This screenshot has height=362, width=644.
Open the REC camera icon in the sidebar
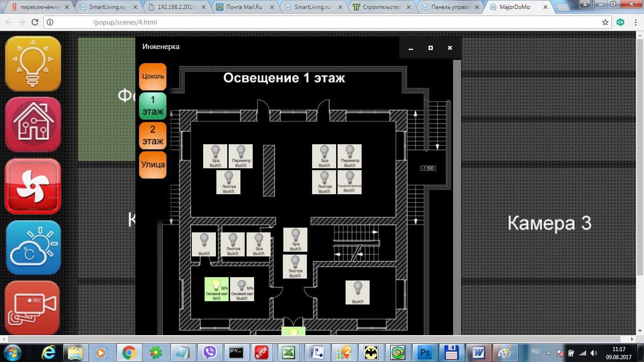pyautogui.click(x=33, y=308)
